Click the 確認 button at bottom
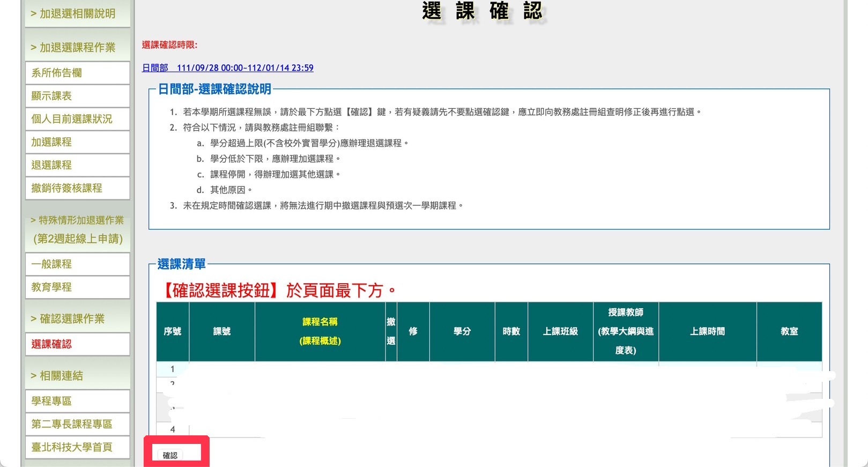The image size is (868, 467). (170, 455)
